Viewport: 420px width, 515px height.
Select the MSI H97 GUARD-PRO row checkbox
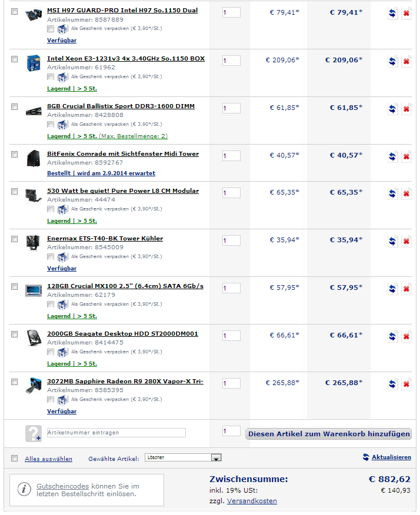[x=14, y=12]
